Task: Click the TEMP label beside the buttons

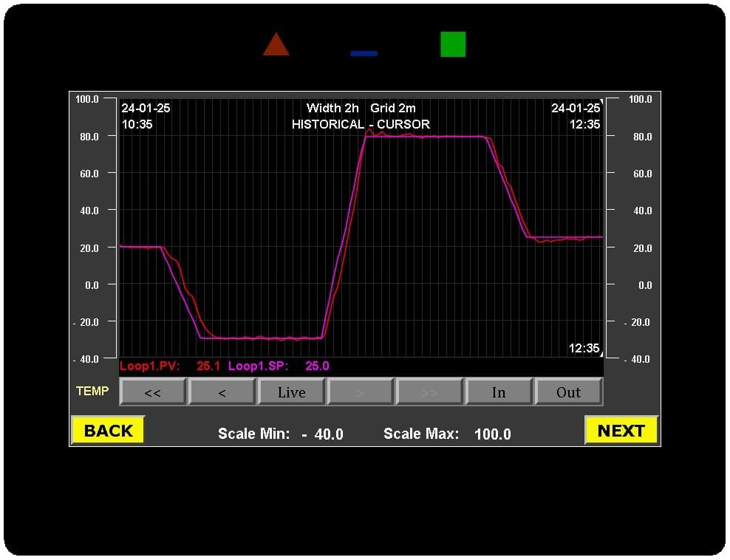Action: pos(92,391)
